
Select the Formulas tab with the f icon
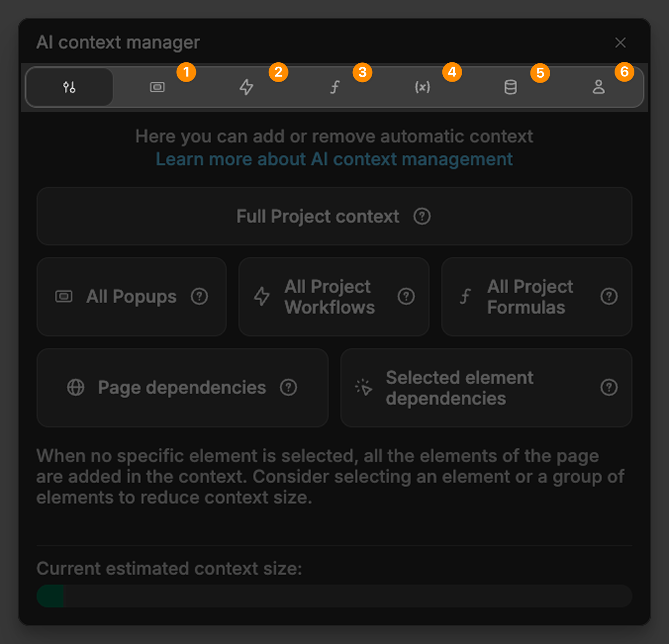334,87
